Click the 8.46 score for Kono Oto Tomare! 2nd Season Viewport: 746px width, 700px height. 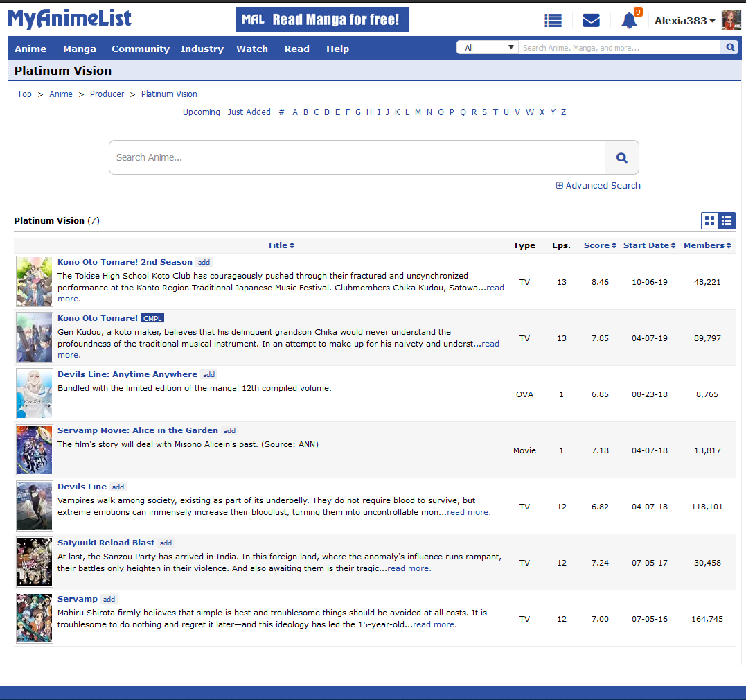click(x=600, y=282)
